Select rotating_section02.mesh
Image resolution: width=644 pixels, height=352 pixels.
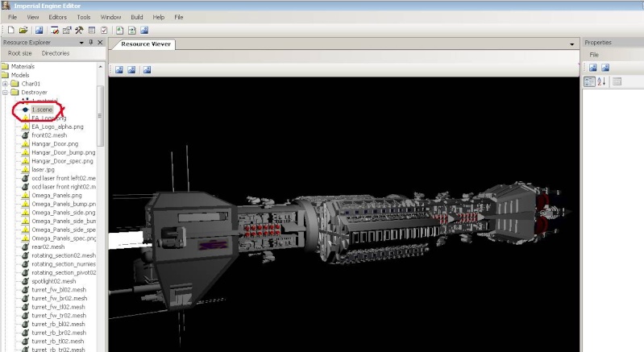64,255
